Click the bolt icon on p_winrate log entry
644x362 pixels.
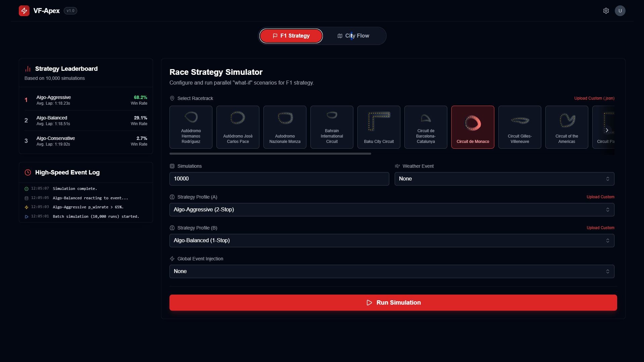click(x=27, y=207)
